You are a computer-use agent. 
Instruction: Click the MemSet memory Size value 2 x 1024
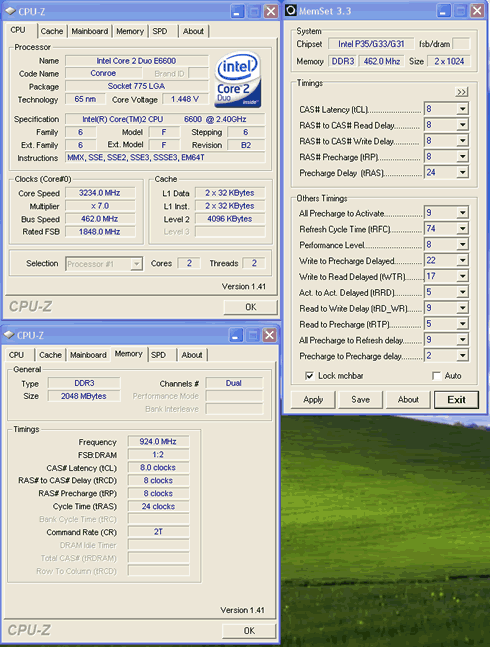(x=449, y=61)
